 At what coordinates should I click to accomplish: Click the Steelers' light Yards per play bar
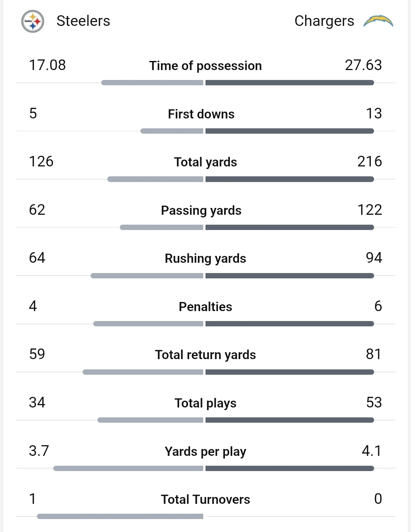point(128,468)
